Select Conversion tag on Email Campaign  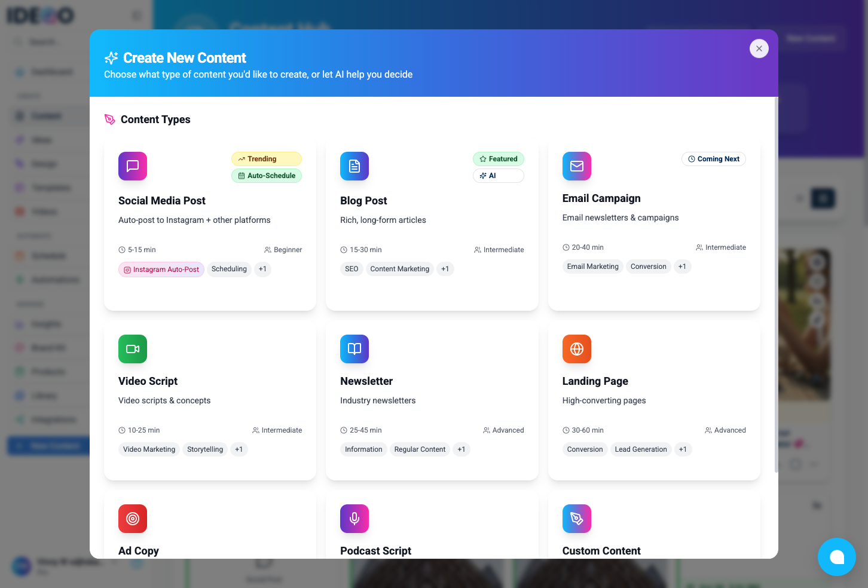649,267
